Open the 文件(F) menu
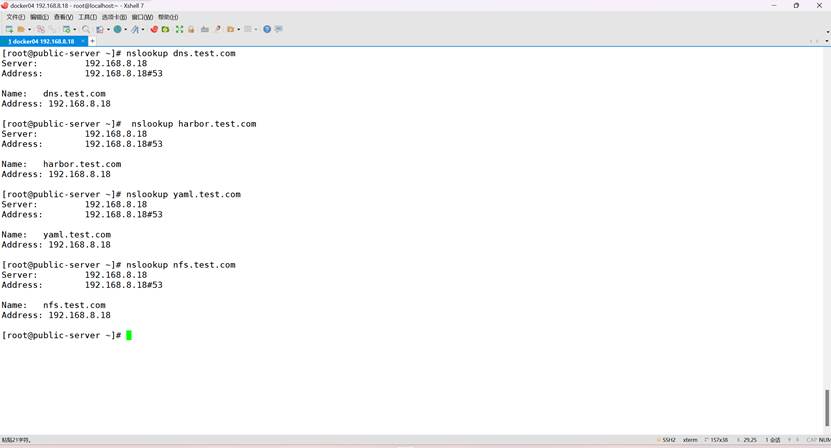 15,17
